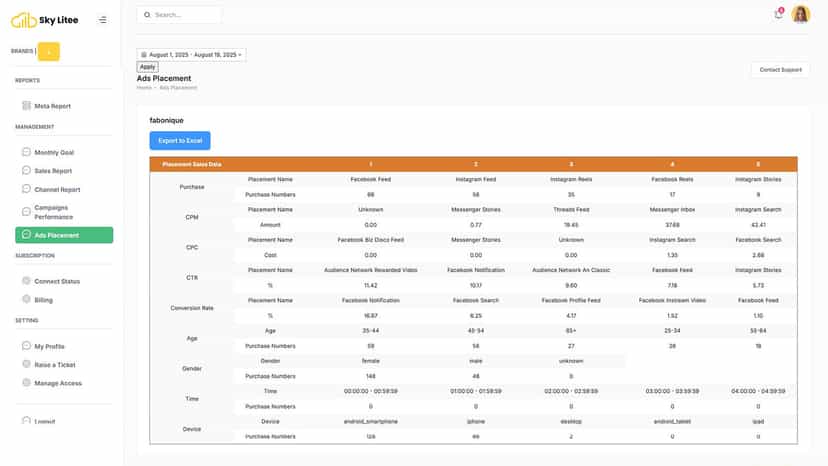The width and height of the screenshot is (828, 466).
Task: Click Facebook Biz Disco Feed cell
Action: click(x=371, y=240)
